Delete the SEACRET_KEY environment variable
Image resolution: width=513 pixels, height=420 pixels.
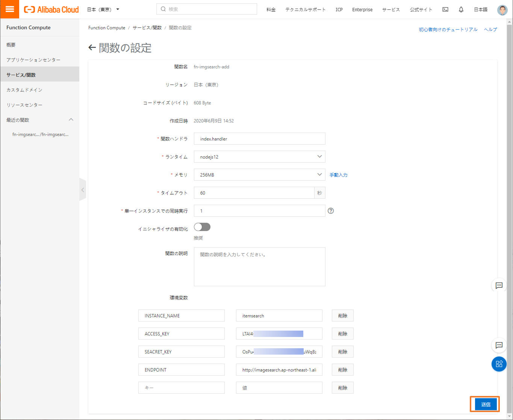click(343, 352)
